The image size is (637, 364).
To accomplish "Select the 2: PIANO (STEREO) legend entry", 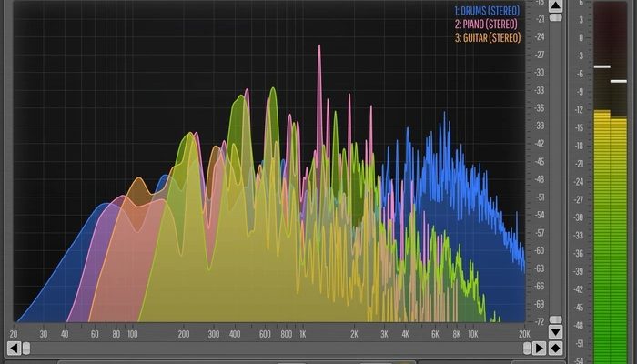I will tap(488, 25).
